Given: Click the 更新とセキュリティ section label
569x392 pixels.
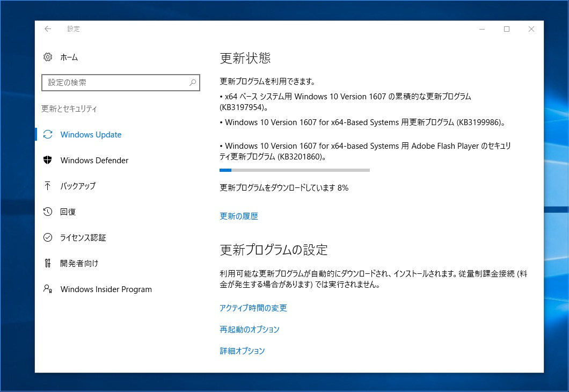Looking at the screenshot, I should (69, 109).
